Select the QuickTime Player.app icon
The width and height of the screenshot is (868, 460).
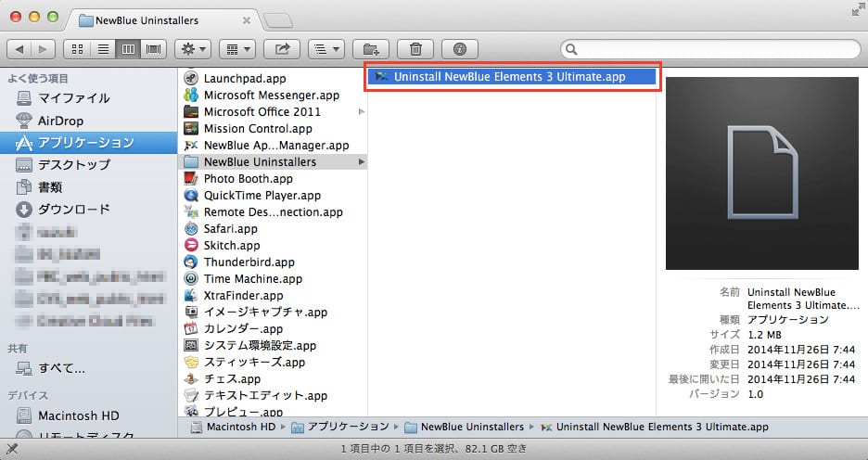pos(191,195)
